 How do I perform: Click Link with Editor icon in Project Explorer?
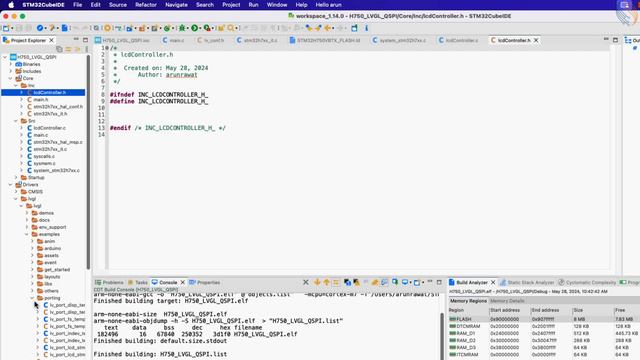pyautogui.click(x=68, y=49)
